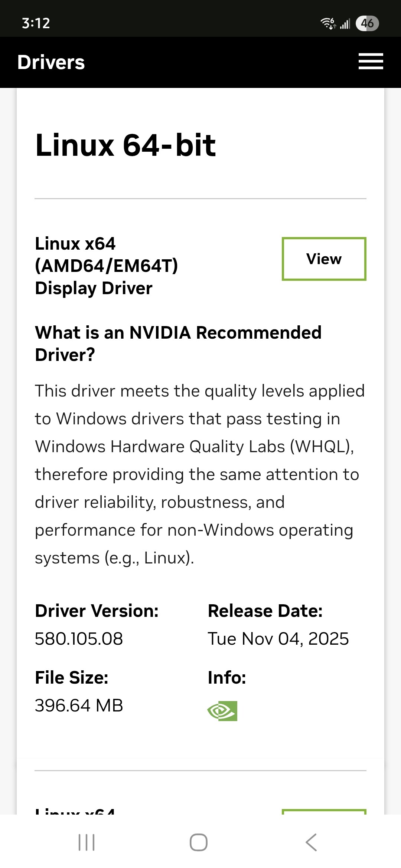Tap the green NVIDIA logo under Info
This screenshot has width=401, height=868.
coord(222,711)
